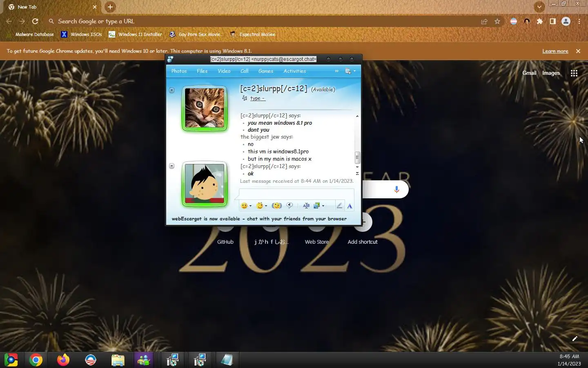This screenshot has width=588, height=368.
Task: Switch to handwriting pen input icon
Action: click(x=339, y=206)
